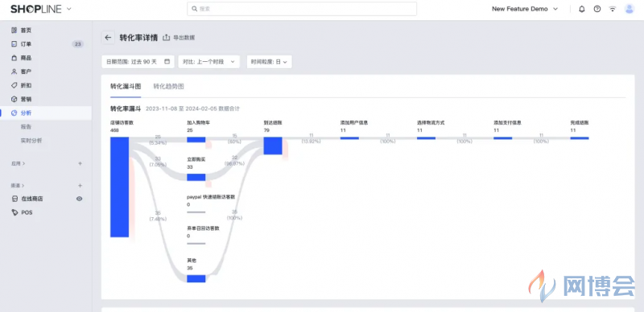This screenshot has height=312, width=644.
Task: Click the SHOPLINE logo
Action: coord(35,9)
